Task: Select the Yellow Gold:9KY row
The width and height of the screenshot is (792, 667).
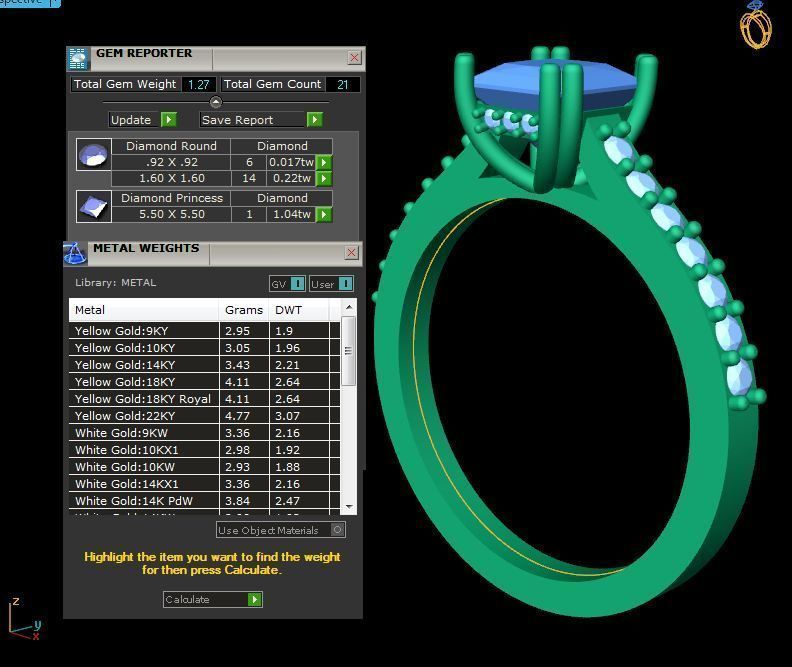Action: click(x=204, y=331)
